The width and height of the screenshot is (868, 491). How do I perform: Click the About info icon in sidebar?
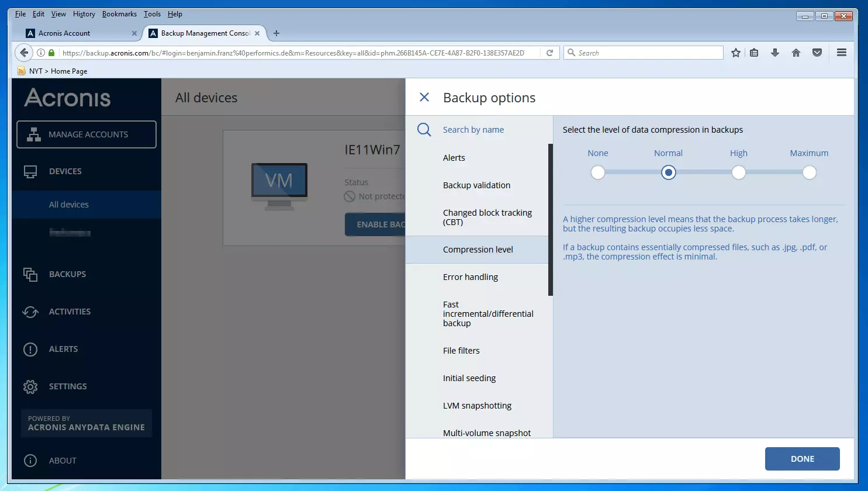30,461
